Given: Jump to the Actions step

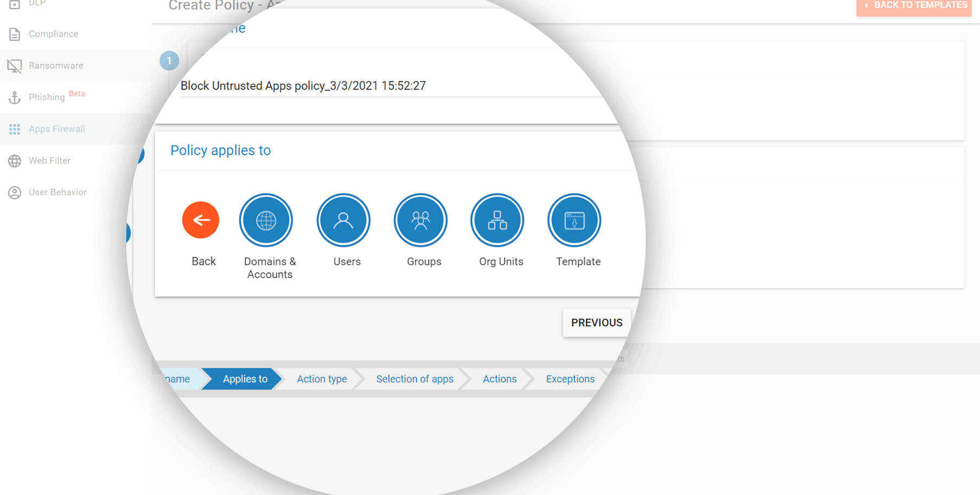Looking at the screenshot, I should tap(499, 379).
